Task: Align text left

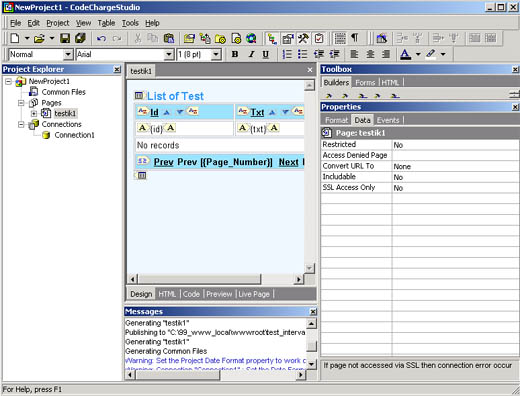Action: (354, 54)
